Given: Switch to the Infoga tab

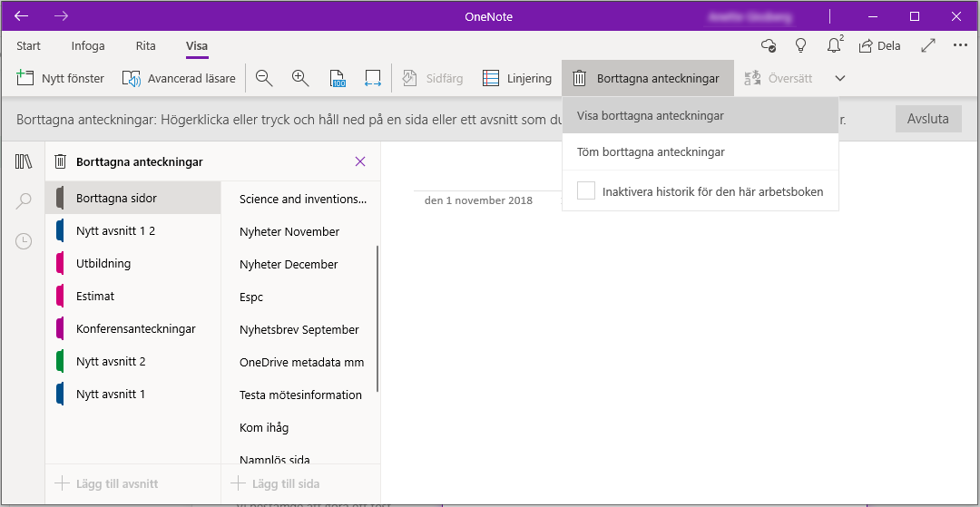Looking at the screenshot, I should tap(88, 46).
